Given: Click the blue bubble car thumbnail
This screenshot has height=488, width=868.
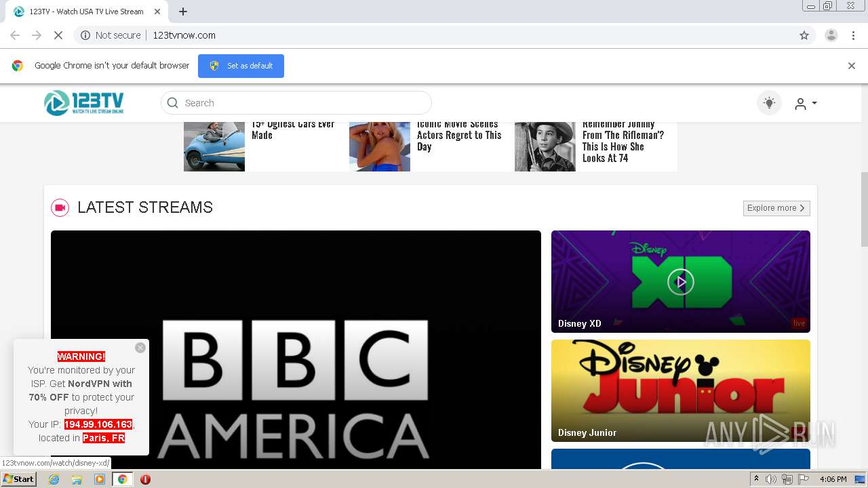Looking at the screenshot, I should point(214,147).
